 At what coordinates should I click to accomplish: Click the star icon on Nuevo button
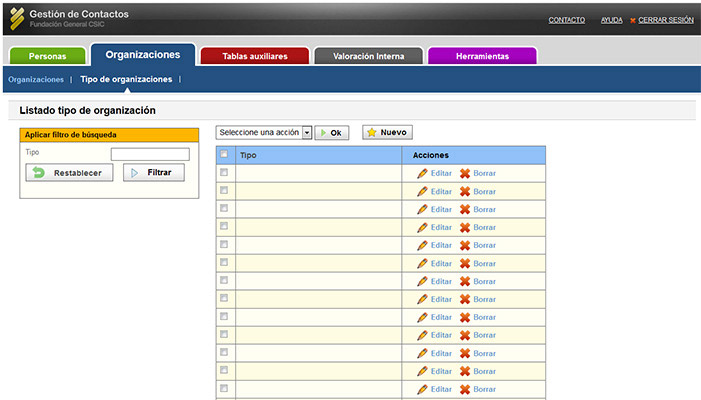371,132
